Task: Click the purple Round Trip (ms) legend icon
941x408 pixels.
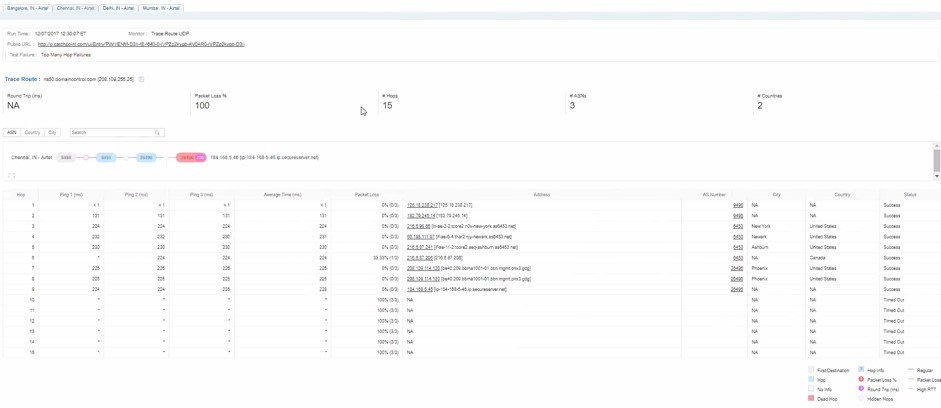Action: click(861, 389)
